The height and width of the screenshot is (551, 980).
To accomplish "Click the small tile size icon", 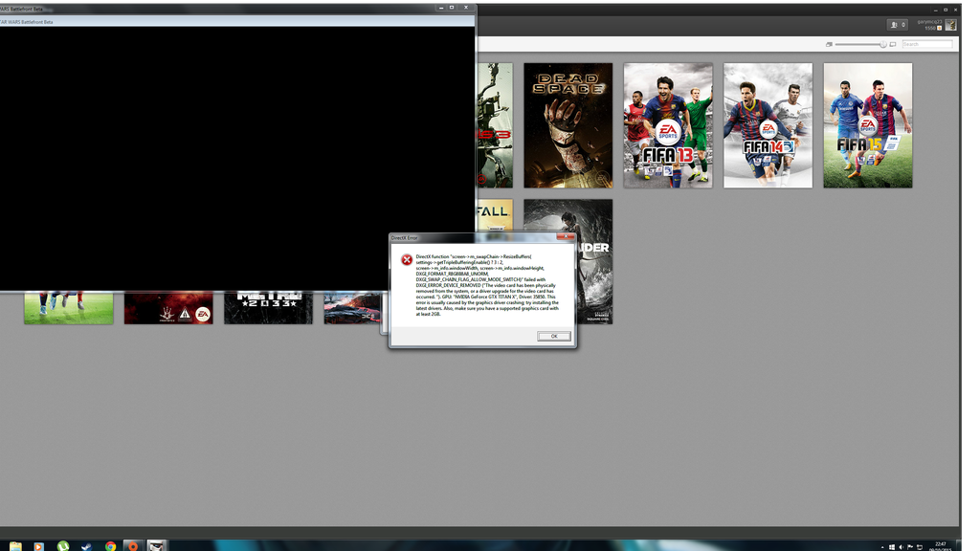I will (829, 44).
